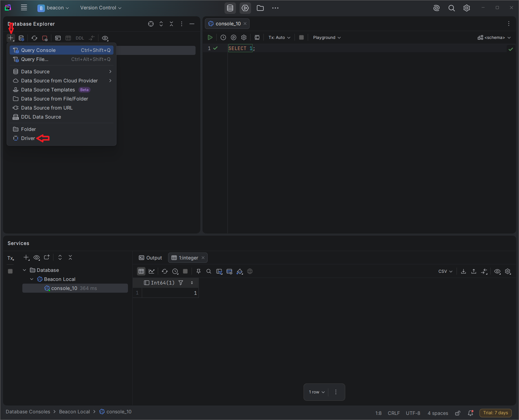Screen dimensions: 519x420
Task: Open notifications bell in status bar
Action: tap(470, 413)
